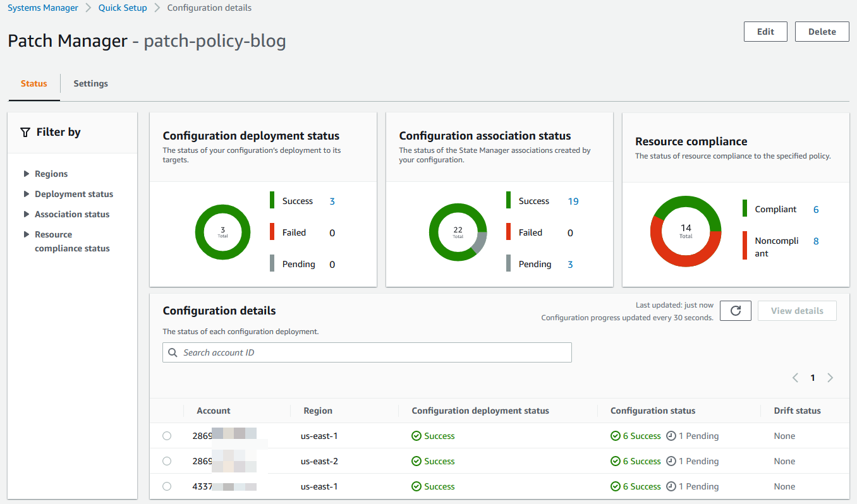Open the Quick Setup breadcrumb
Image resolution: width=857 pixels, height=504 pixels.
coord(123,7)
